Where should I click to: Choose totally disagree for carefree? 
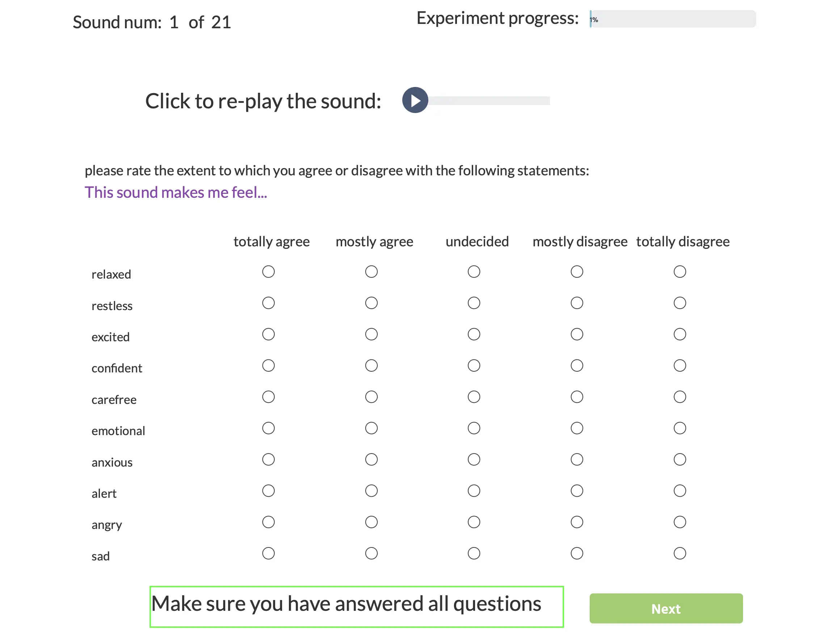click(x=679, y=397)
